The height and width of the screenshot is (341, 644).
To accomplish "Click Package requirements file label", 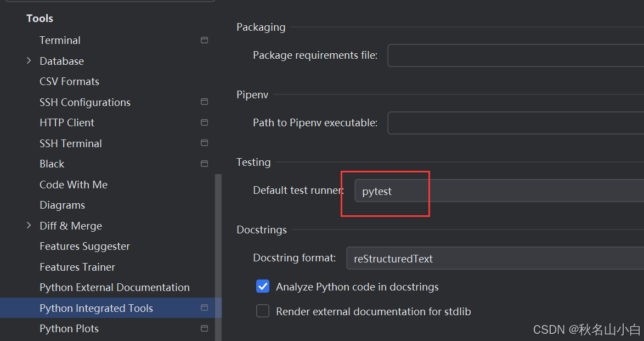I will (x=315, y=55).
